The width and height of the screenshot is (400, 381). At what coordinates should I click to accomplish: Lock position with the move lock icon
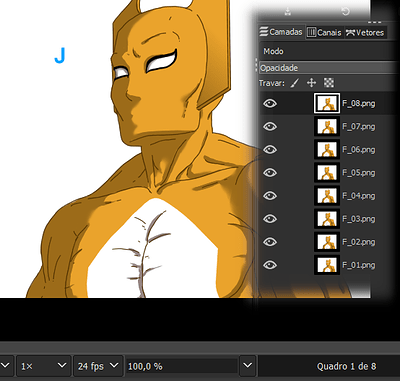coord(311,83)
